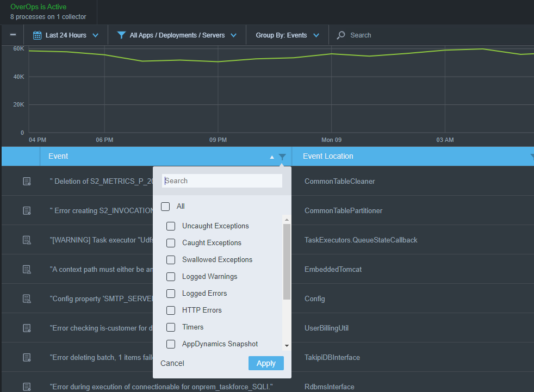
Task: Enable the Logged Warnings filter checkbox
Action: point(171,277)
